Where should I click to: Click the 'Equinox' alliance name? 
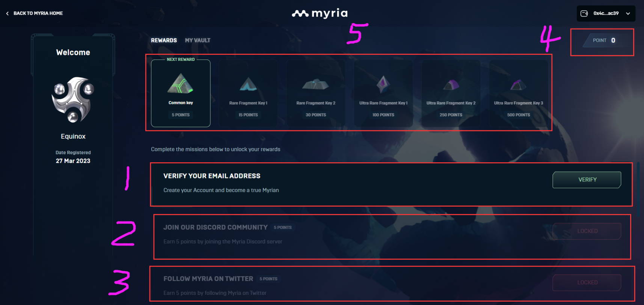(73, 136)
